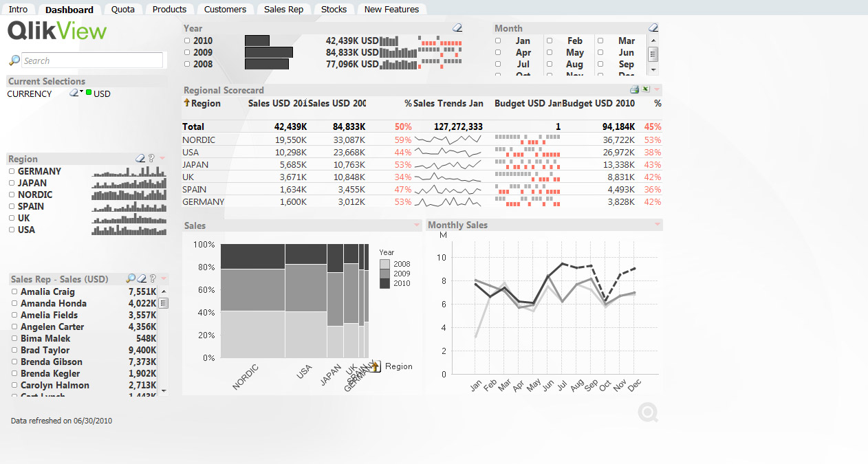
Task: Clear Month list box using eraser icon
Action: [653, 28]
